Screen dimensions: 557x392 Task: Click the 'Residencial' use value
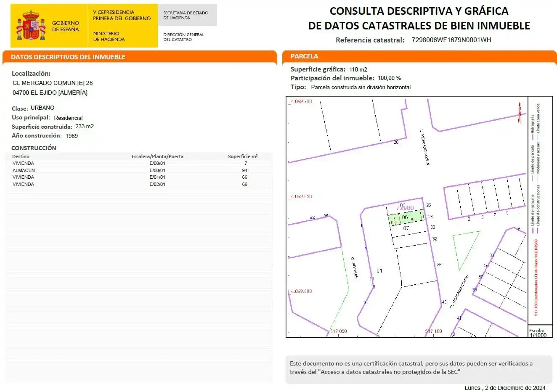click(68, 118)
